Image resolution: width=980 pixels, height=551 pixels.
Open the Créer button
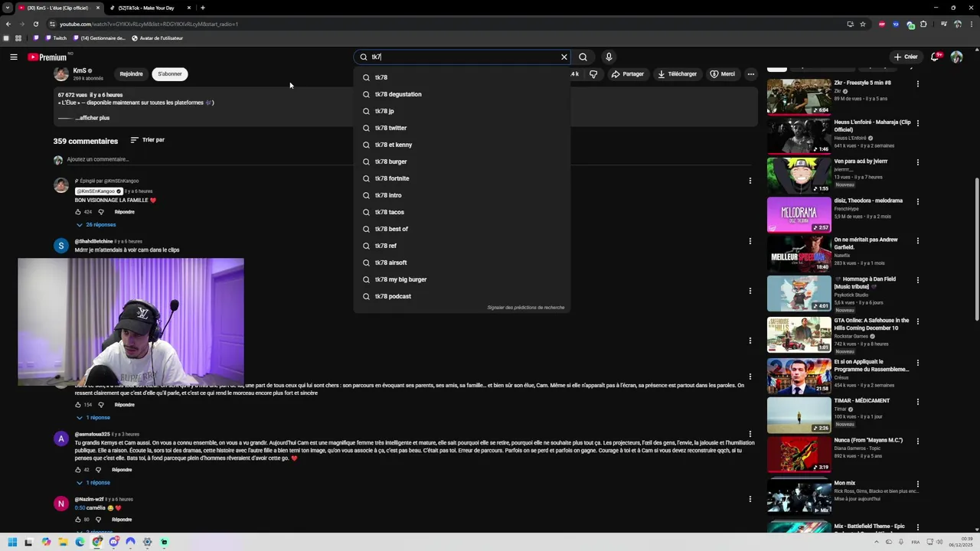pyautogui.click(x=905, y=57)
